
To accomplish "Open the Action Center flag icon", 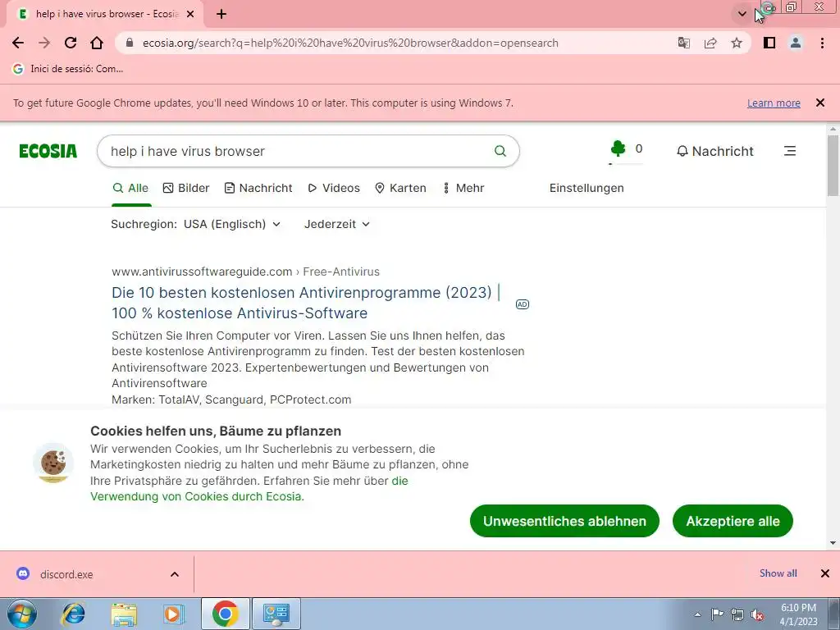I will click(717, 614).
